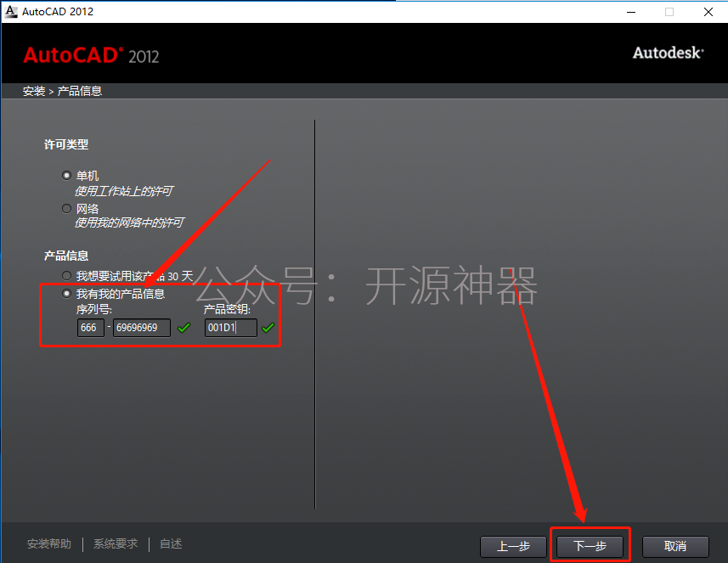The height and width of the screenshot is (563, 728).
Task: Select 我有我的产品信息 radio button
Action: point(67,293)
